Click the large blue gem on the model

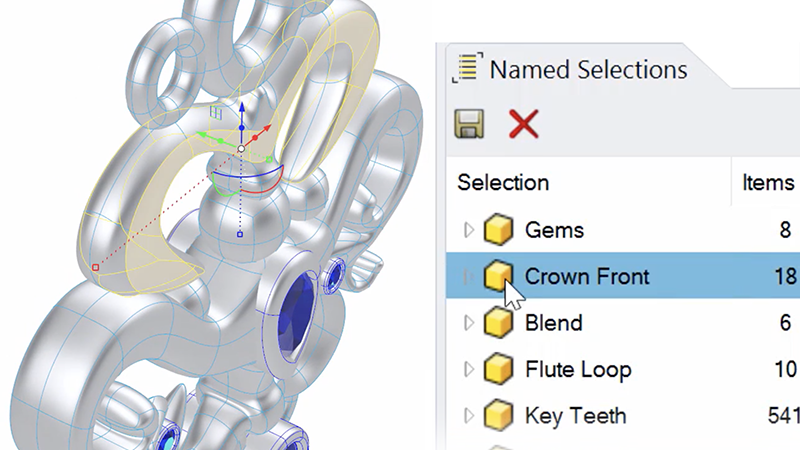click(x=297, y=302)
